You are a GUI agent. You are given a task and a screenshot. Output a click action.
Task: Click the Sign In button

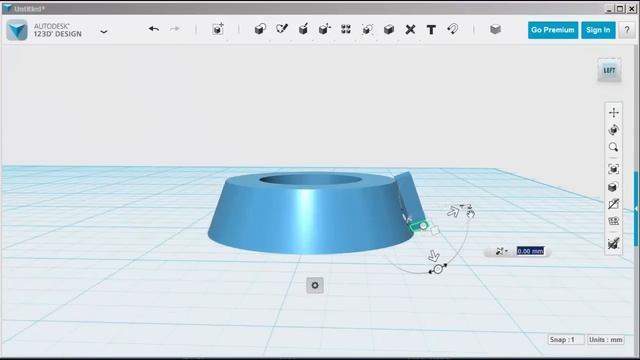coord(598,30)
